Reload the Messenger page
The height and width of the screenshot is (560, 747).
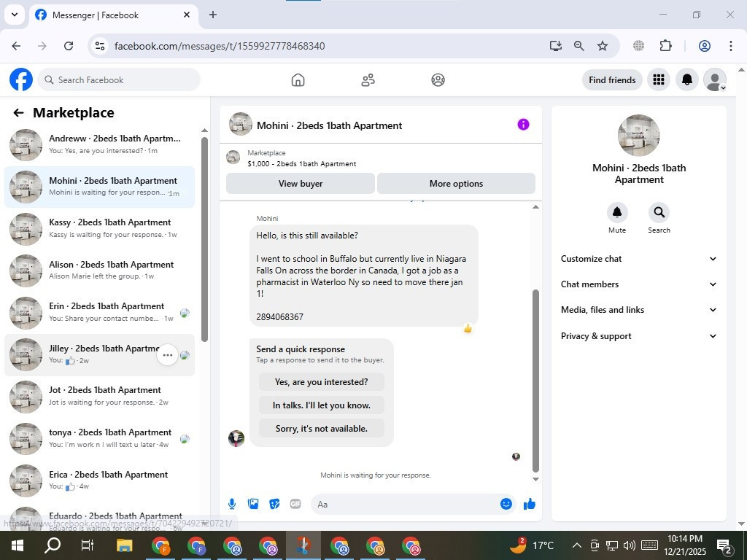pos(69,46)
